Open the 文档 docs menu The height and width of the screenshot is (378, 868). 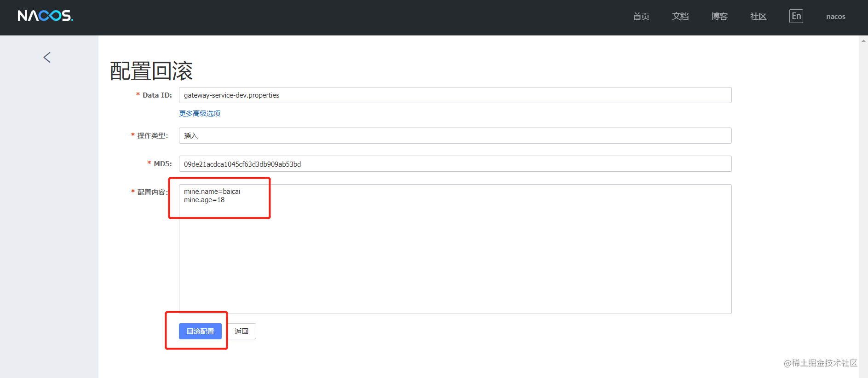click(x=680, y=17)
